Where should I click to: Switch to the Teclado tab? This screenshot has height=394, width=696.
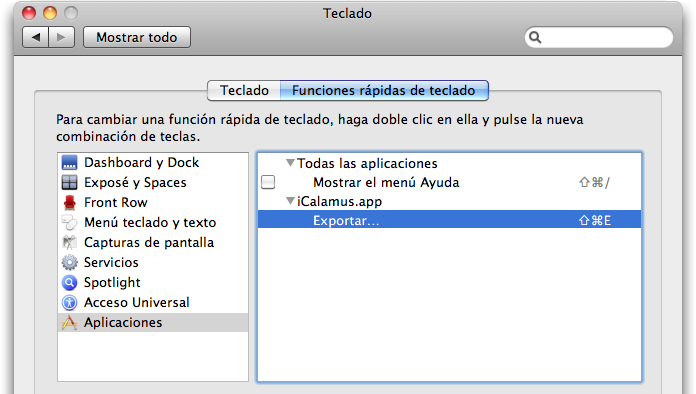[244, 91]
